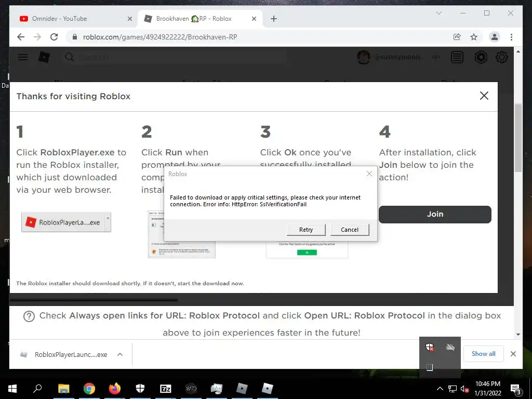
Task: Open 7-Zip from taskbar
Action: [166, 389]
